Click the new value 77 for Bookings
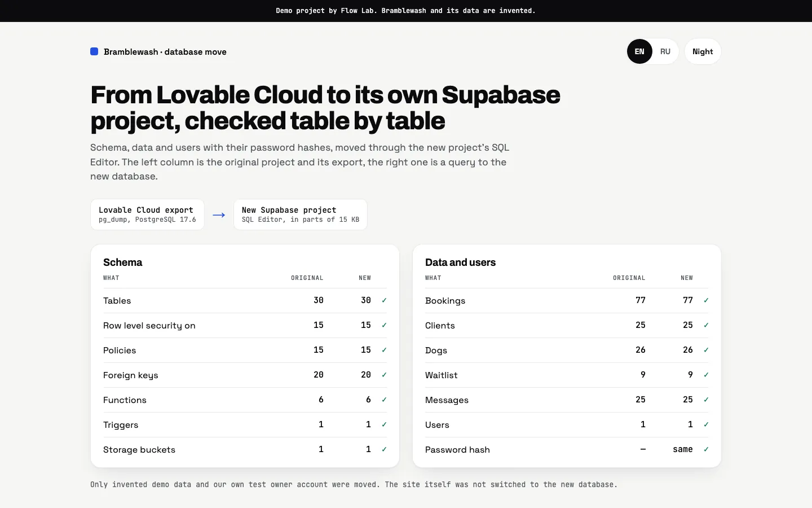The image size is (812, 508). [x=688, y=300]
